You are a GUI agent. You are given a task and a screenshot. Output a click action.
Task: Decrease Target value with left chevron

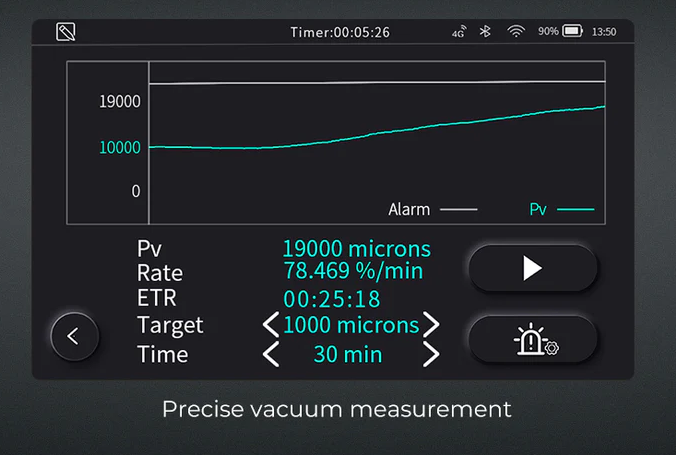pyautogui.click(x=271, y=325)
